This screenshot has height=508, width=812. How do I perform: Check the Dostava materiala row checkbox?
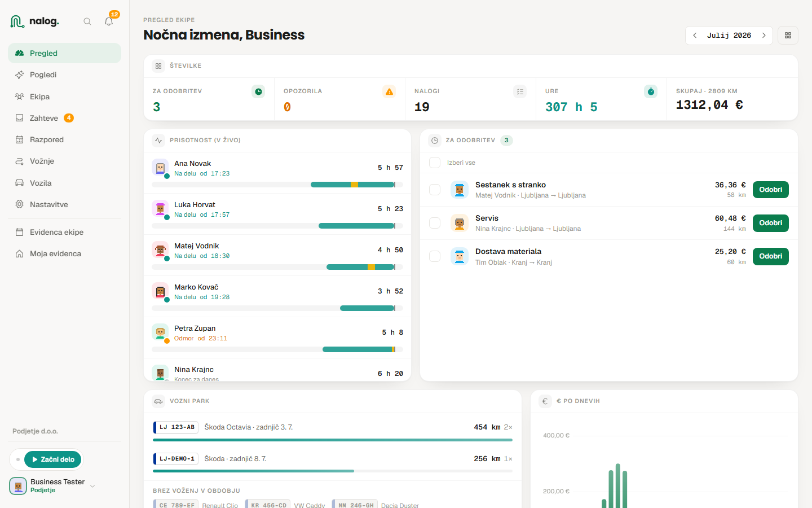tap(435, 256)
